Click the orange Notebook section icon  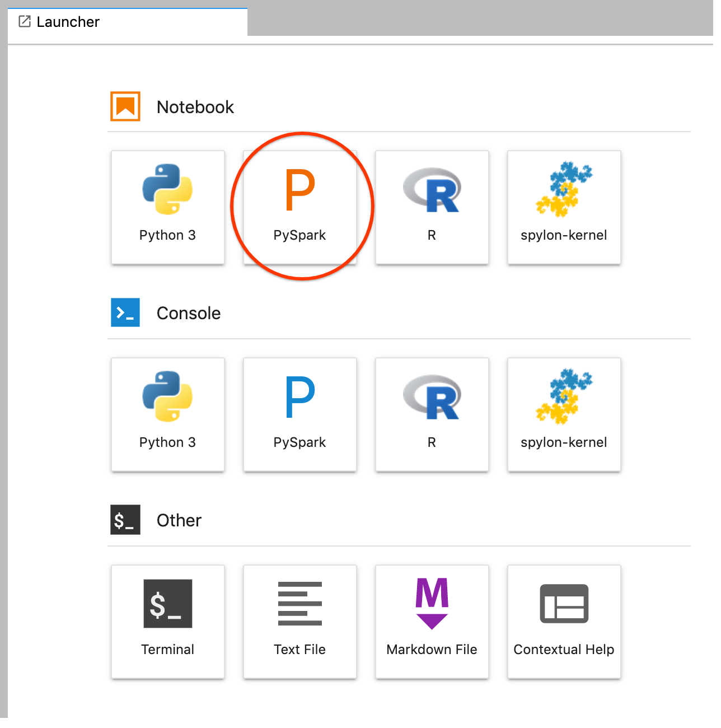click(x=125, y=106)
